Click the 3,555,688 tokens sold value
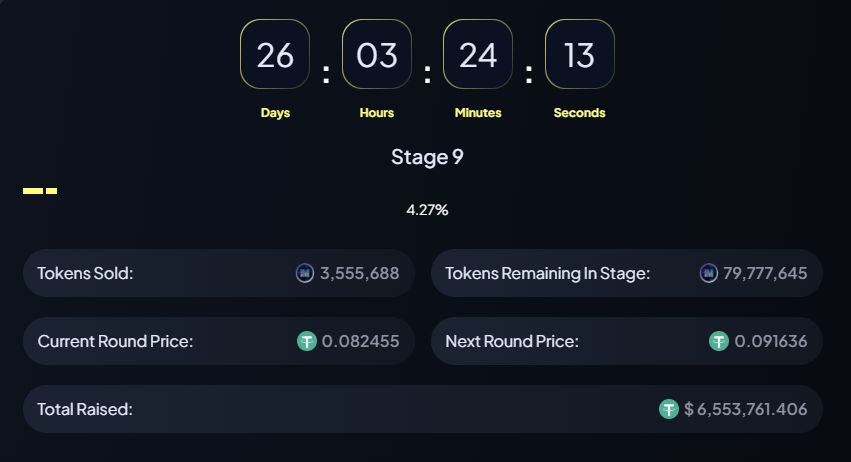This screenshot has width=851, height=462. [x=359, y=273]
